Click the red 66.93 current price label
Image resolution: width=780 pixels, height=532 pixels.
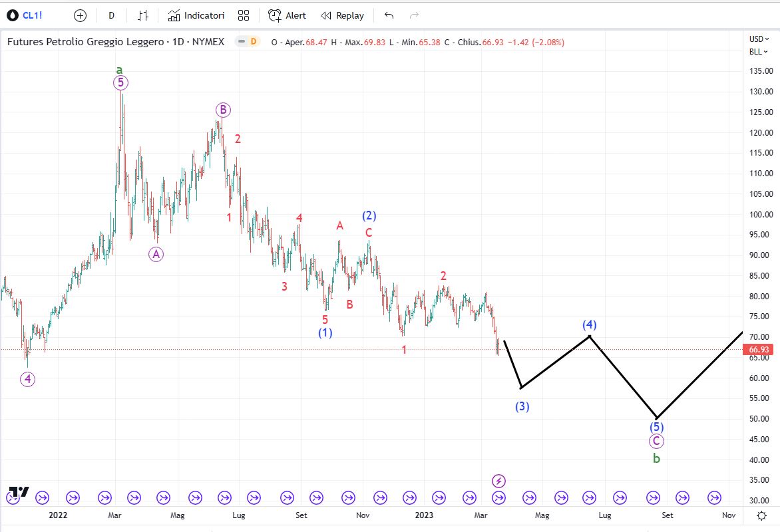tap(759, 350)
